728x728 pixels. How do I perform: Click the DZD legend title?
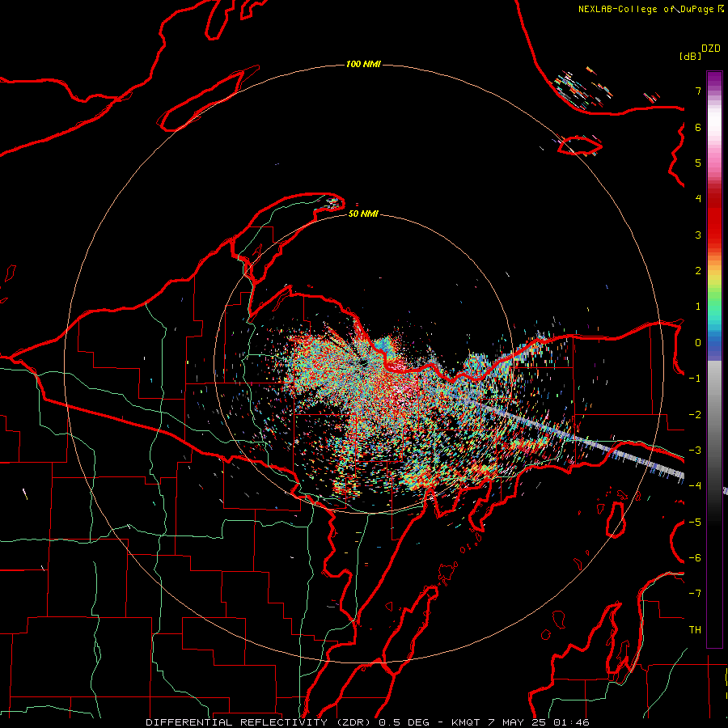click(x=711, y=49)
